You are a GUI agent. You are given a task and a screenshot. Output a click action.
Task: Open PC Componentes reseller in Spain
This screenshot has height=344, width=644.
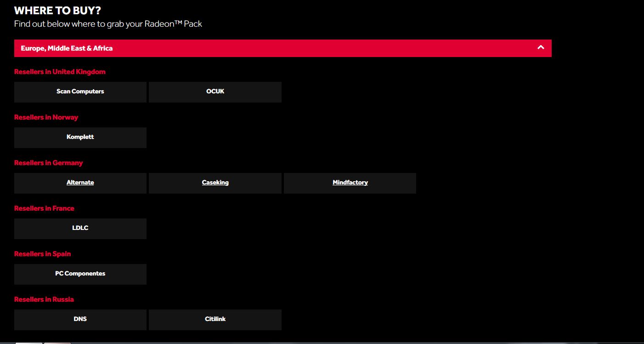pos(80,274)
